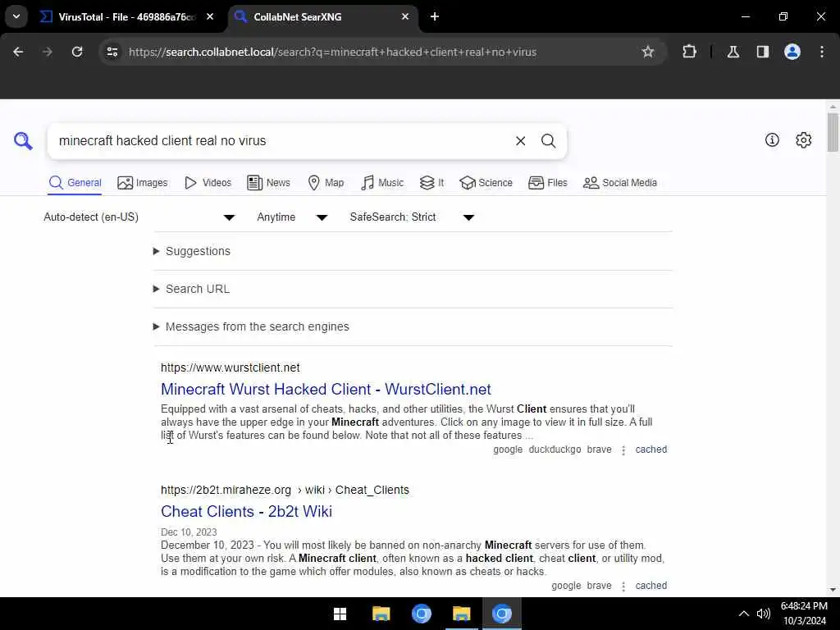Screen dimensions: 840x630
Task: Switch to Files search category
Action: pyautogui.click(x=547, y=183)
